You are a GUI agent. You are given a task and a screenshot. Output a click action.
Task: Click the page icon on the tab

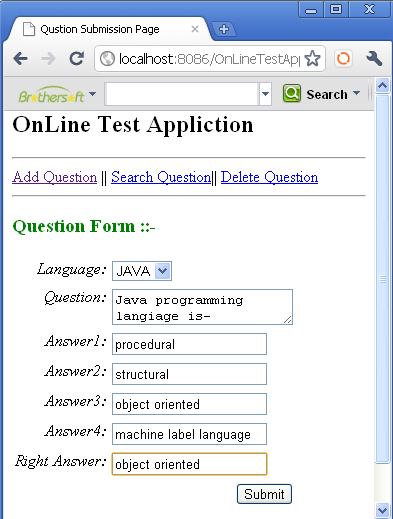(x=29, y=29)
